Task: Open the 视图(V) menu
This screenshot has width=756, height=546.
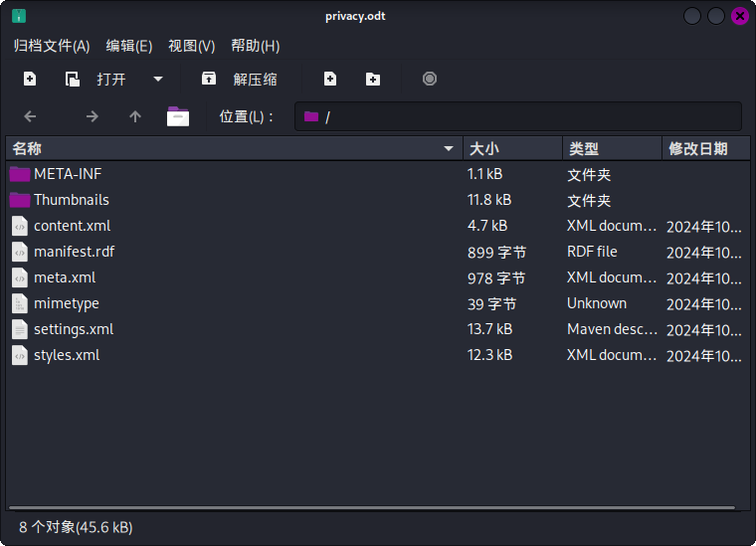Action: [x=191, y=46]
